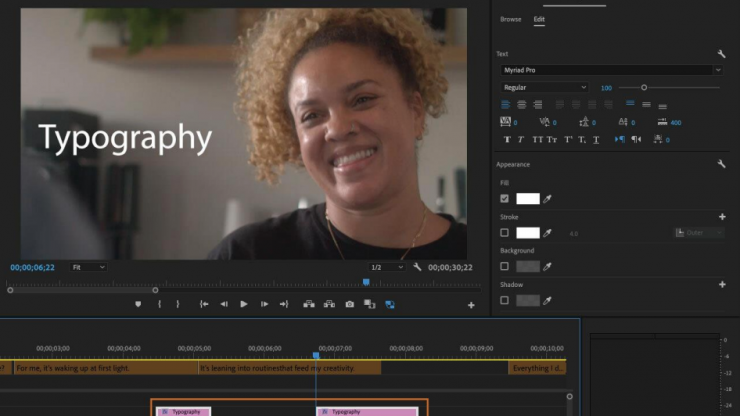Disable the Fill checkbox
The height and width of the screenshot is (416, 740).
505,199
